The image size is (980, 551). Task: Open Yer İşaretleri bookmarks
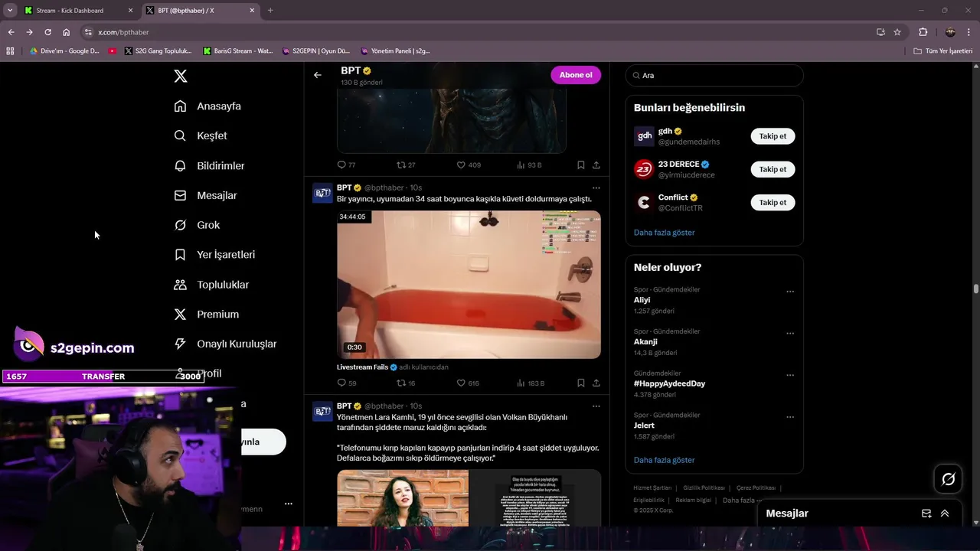pyautogui.click(x=214, y=255)
